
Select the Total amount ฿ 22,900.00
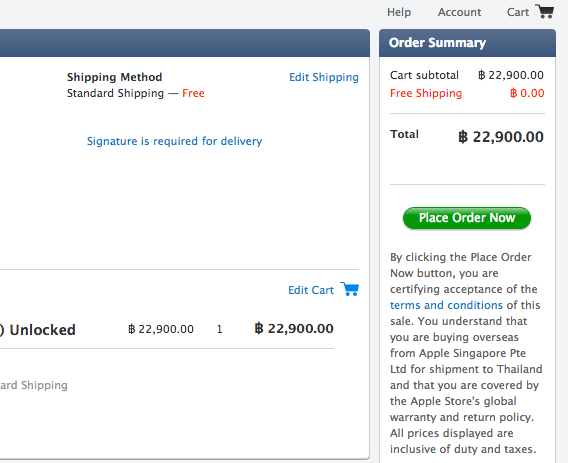[501, 137]
